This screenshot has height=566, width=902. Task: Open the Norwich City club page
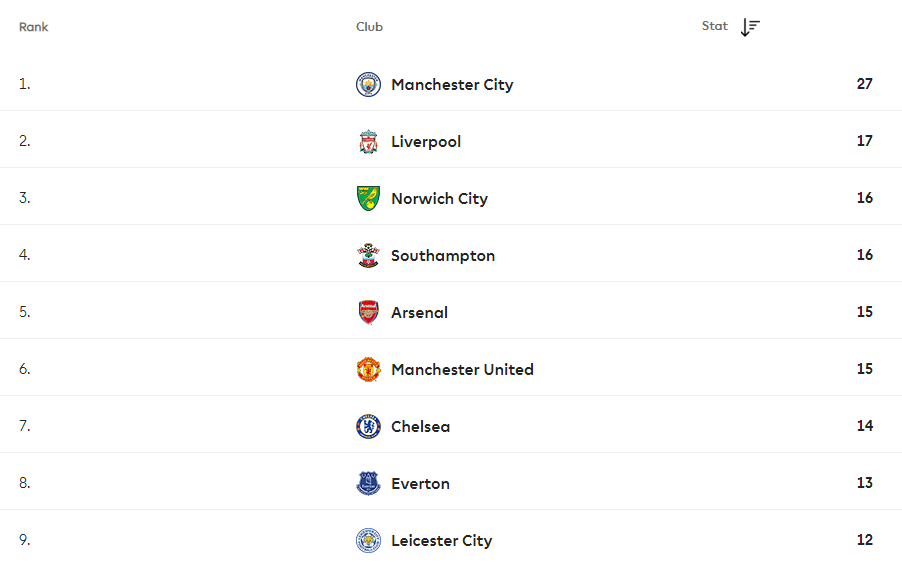click(439, 198)
